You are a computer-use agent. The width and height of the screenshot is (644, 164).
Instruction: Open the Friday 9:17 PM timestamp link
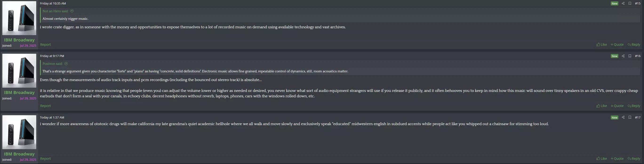(52, 56)
